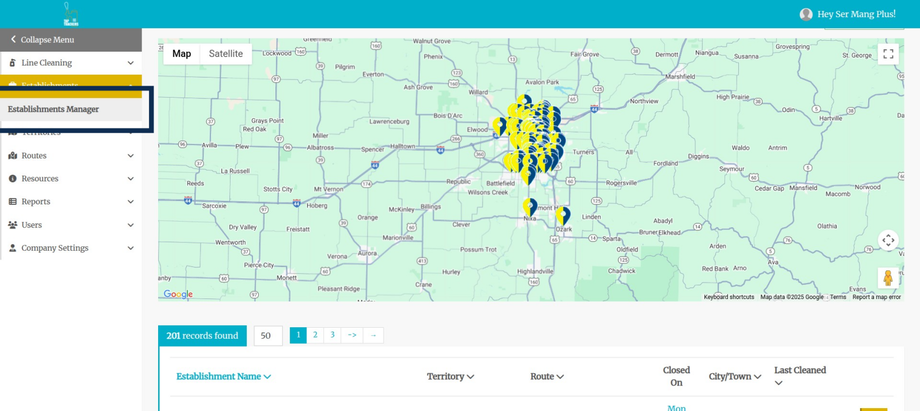
Task: Sort by City/Town column
Action: tap(735, 376)
